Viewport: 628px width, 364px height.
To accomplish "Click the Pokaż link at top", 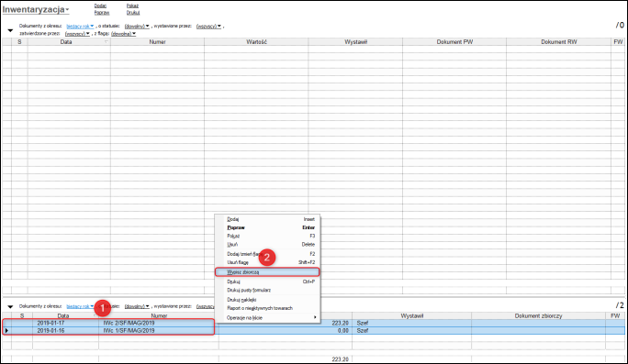I will click(x=132, y=6).
